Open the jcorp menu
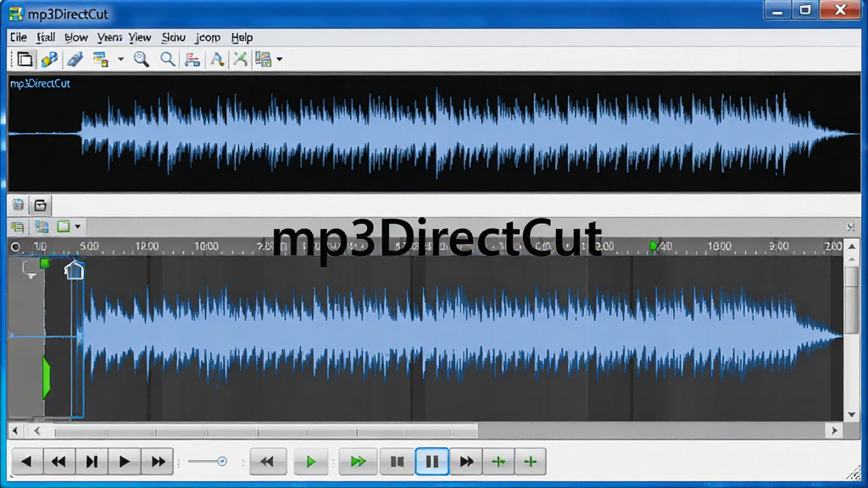 [x=208, y=37]
